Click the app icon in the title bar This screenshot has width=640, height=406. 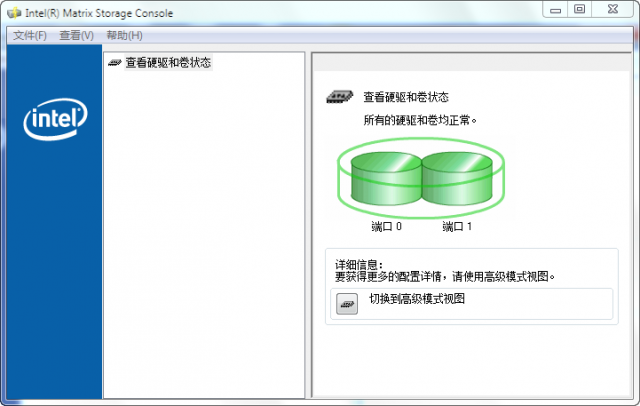14,13
